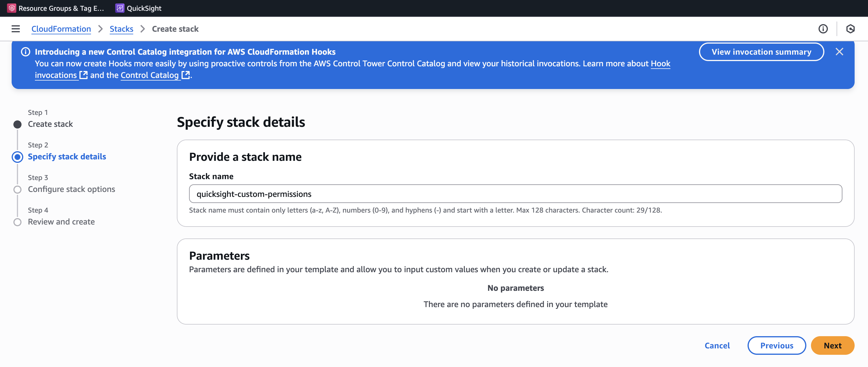Click the external link icon after Control Catalog
868x367 pixels.
pos(185,75)
